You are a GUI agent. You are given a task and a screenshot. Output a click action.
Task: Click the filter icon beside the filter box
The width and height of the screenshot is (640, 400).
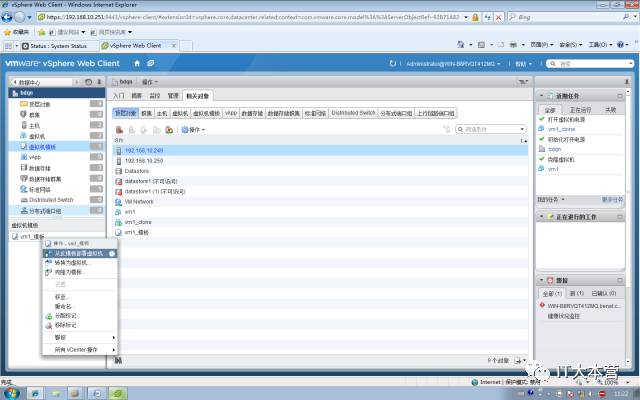[447, 129]
